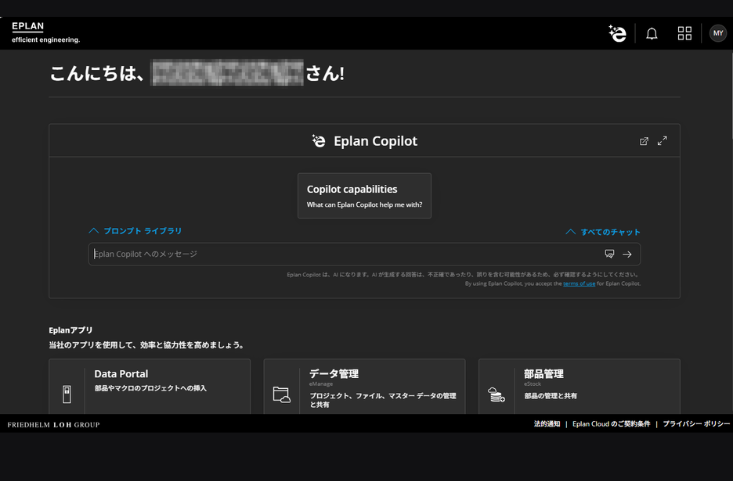
Task: Open the MY user avatar menu
Action: [x=718, y=33]
